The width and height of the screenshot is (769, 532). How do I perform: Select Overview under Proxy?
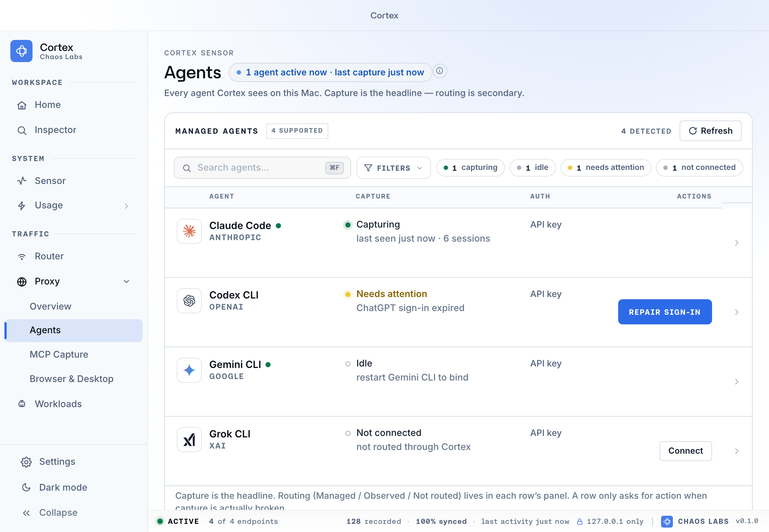74,307
